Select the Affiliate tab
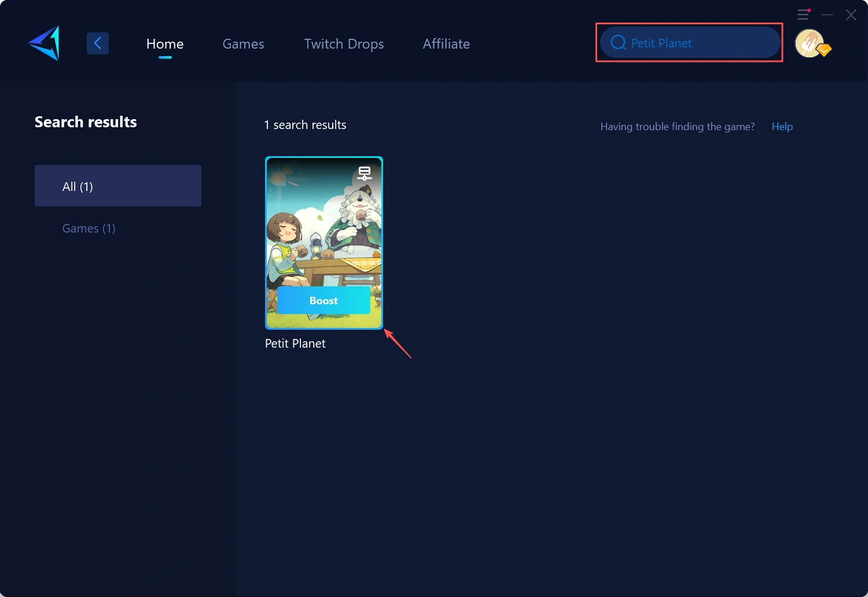Image resolution: width=868 pixels, height=597 pixels. tap(446, 44)
